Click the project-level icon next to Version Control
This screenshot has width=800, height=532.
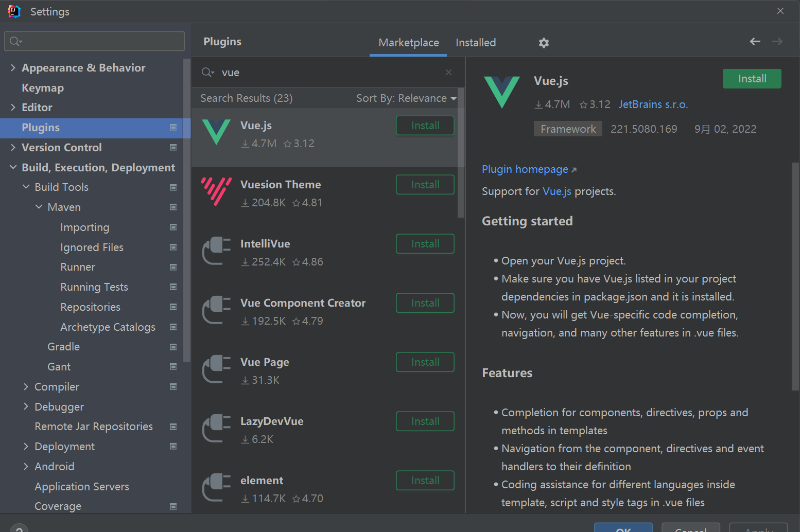tap(173, 148)
